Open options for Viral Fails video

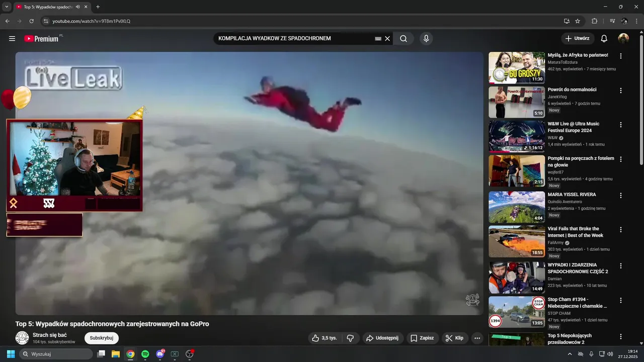point(621,230)
